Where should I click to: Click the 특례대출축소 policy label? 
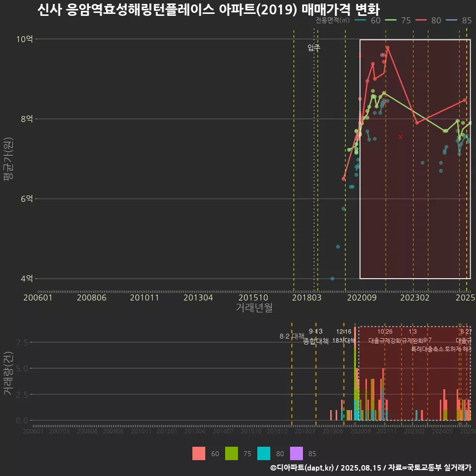tap(427, 349)
